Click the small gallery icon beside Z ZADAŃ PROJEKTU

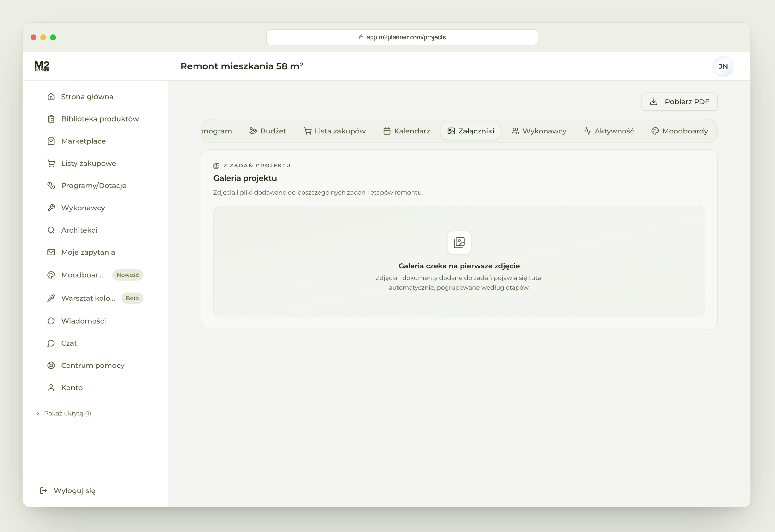coord(216,166)
